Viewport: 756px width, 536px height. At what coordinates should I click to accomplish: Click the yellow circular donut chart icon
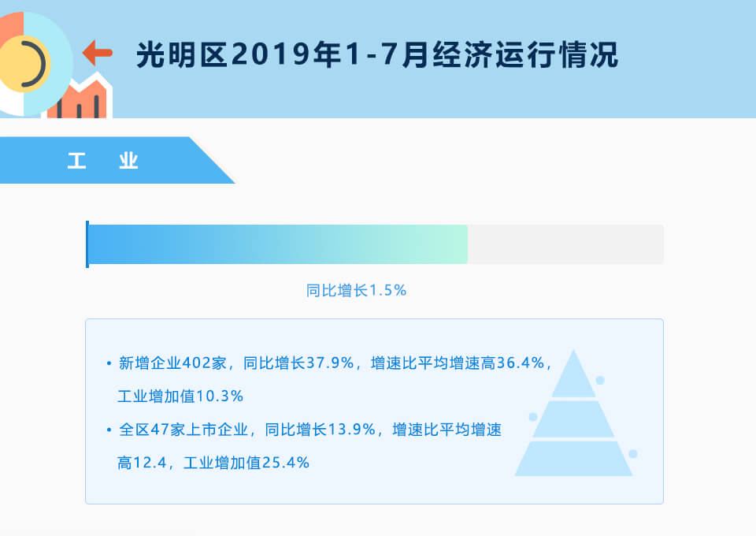[24, 64]
